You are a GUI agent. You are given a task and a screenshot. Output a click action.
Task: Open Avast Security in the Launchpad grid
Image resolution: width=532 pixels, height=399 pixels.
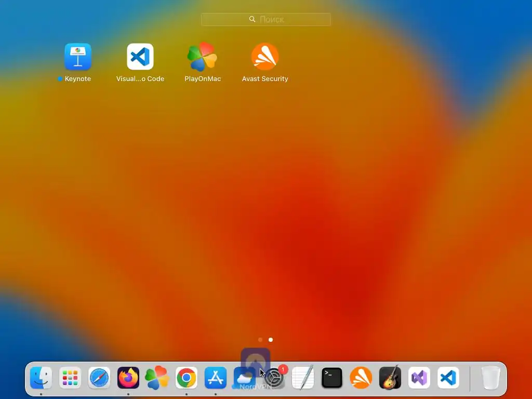pos(265,56)
